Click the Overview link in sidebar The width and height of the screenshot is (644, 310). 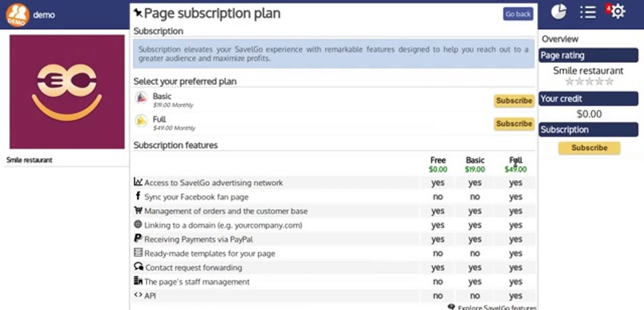tap(560, 39)
